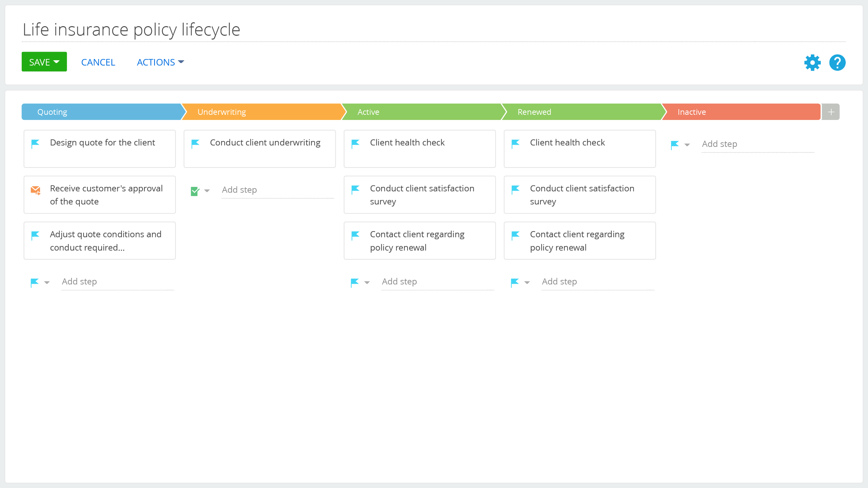Open the settings gear icon
This screenshot has height=488, width=868.
point(812,62)
